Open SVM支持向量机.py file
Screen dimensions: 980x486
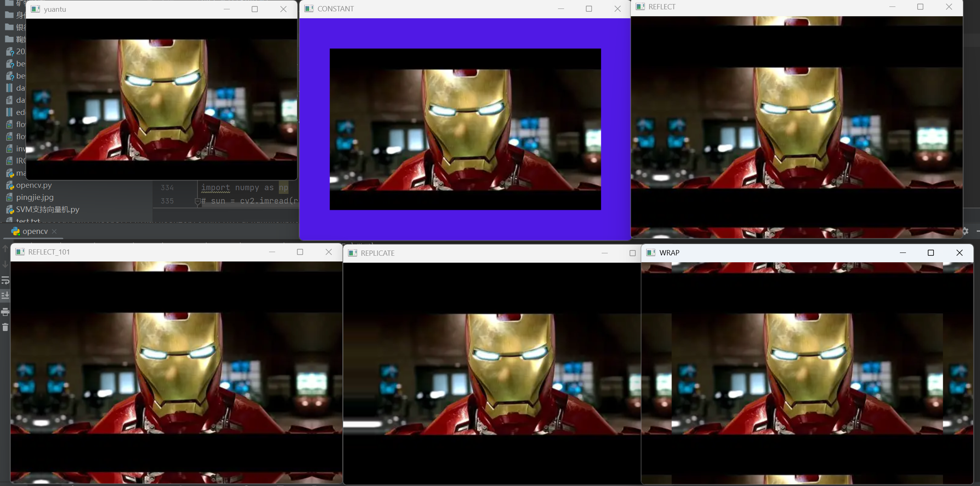(x=47, y=209)
